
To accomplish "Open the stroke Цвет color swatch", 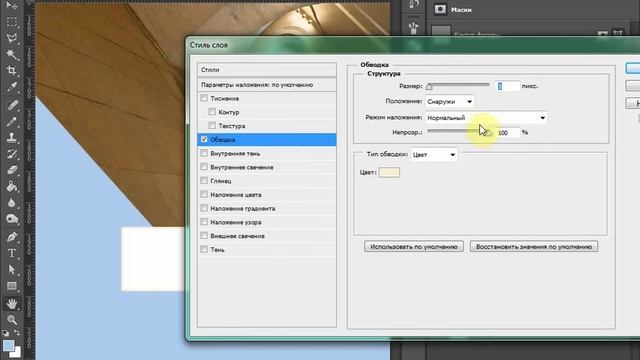I will pos(389,172).
